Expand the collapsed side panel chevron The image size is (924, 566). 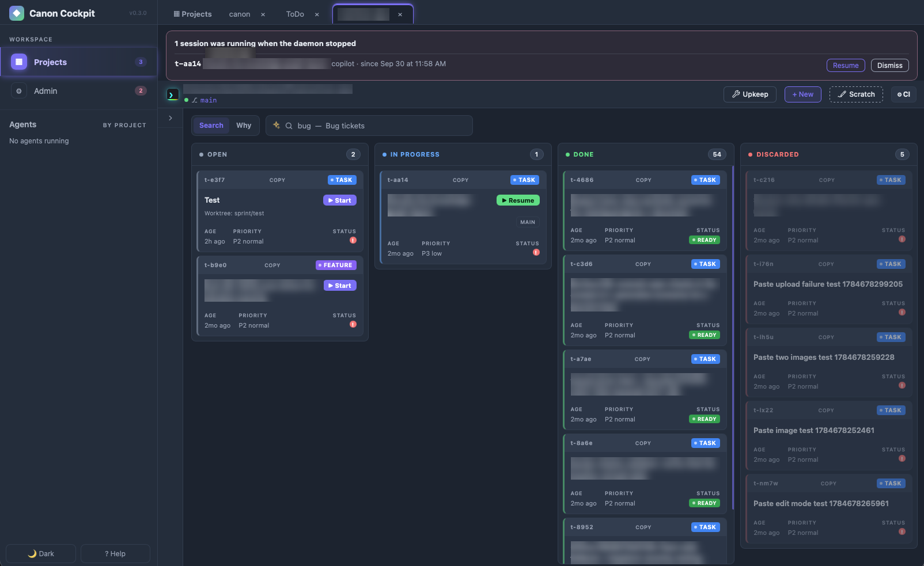171,118
